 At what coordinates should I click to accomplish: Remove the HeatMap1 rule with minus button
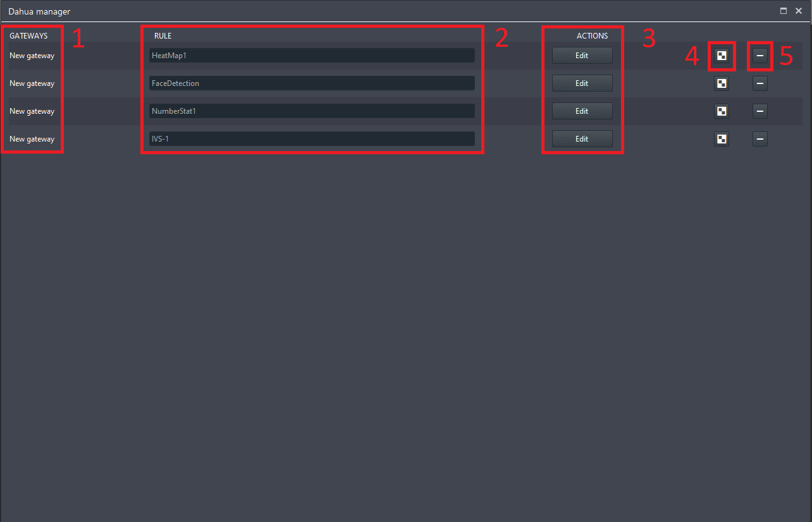pyautogui.click(x=760, y=56)
